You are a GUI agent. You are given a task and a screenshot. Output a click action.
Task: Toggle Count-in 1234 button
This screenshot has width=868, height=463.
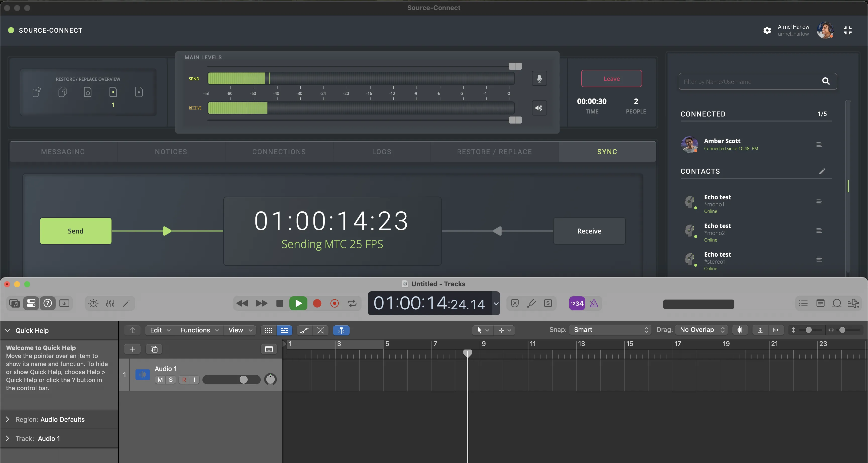pos(577,303)
